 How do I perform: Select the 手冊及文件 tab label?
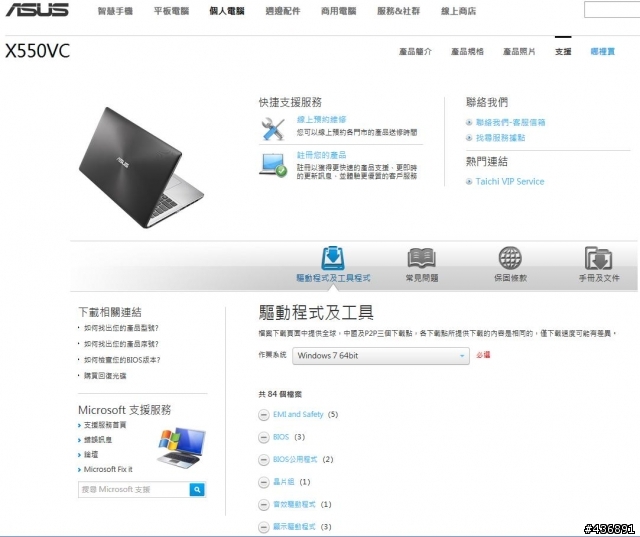pyautogui.click(x=599, y=278)
